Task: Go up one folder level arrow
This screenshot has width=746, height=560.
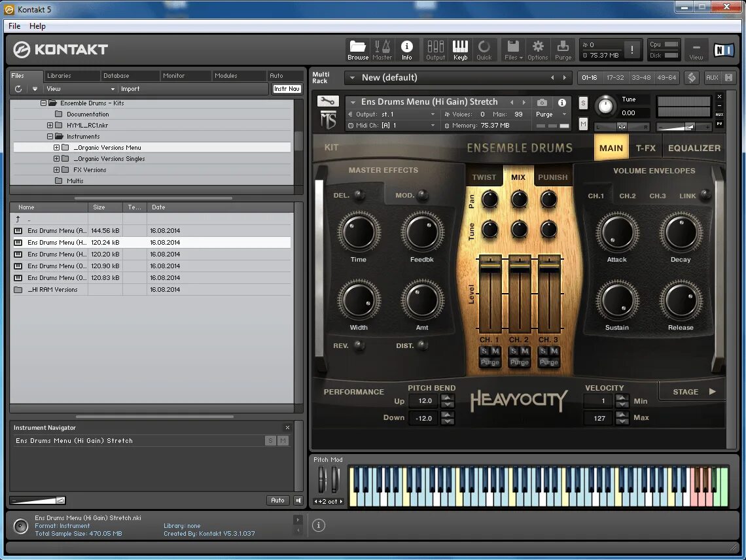Action: [18, 219]
